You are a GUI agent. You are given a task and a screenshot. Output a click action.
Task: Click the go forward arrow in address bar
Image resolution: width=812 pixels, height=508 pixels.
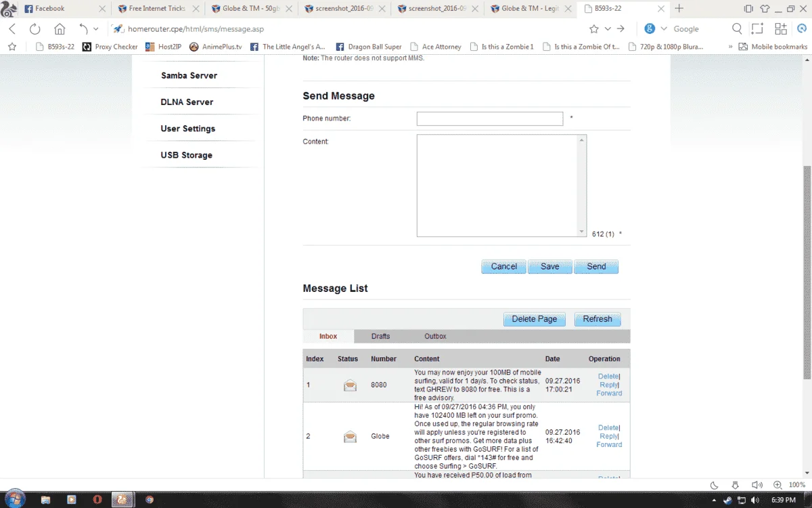(x=621, y=29)
